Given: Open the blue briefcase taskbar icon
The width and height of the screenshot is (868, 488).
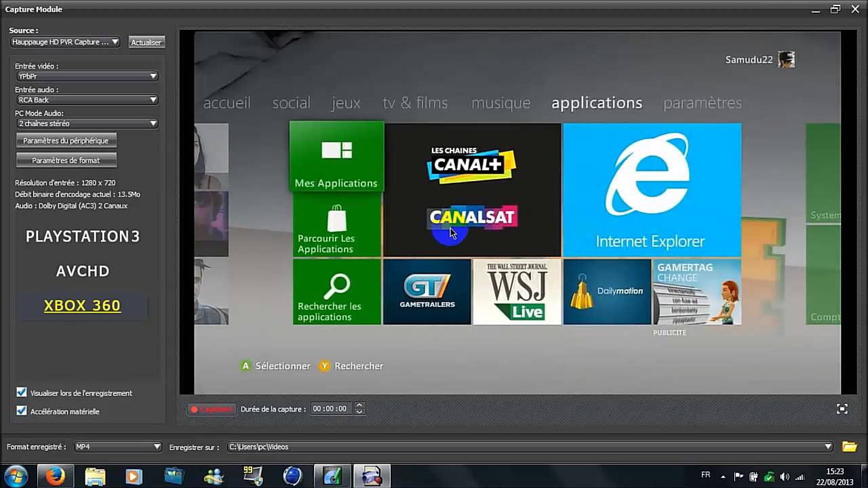Looking at the screenshot, I should (x=174, y=476).
